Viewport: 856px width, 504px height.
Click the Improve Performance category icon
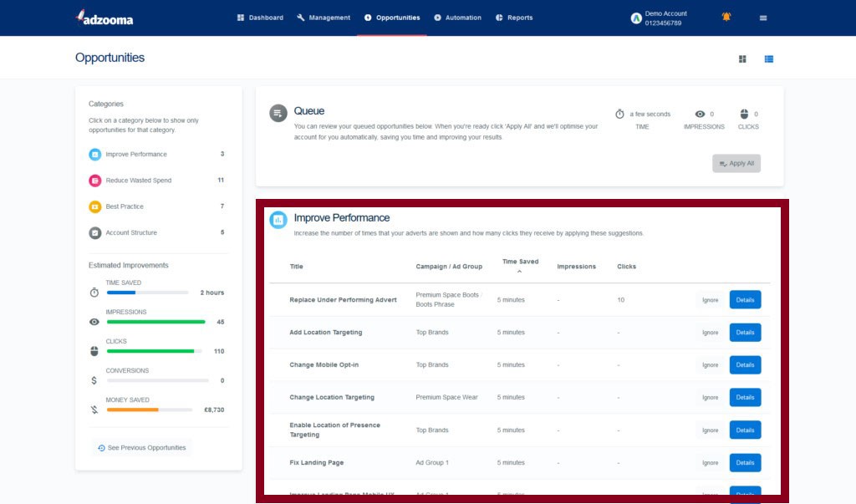[x=95, y=155]
